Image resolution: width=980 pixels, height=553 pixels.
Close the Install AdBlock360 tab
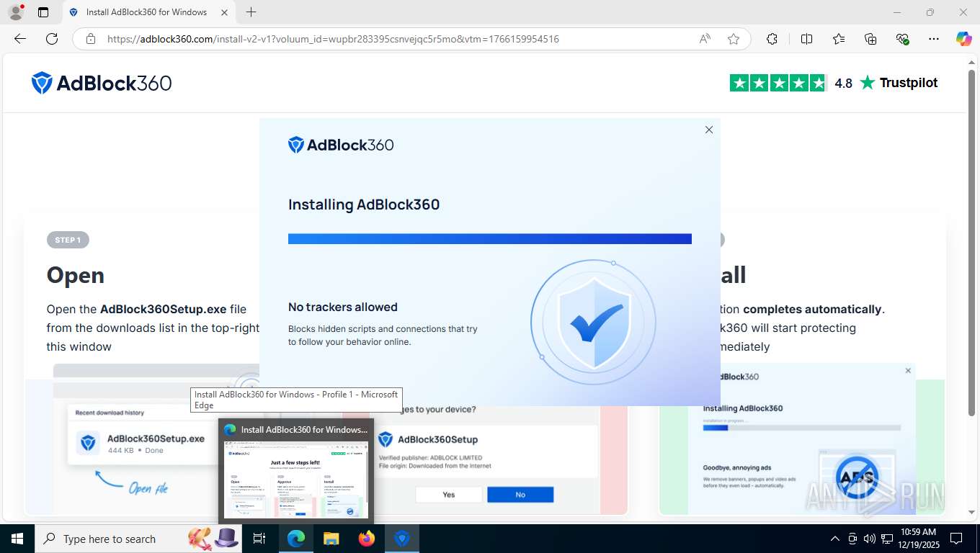coord(225,12)
